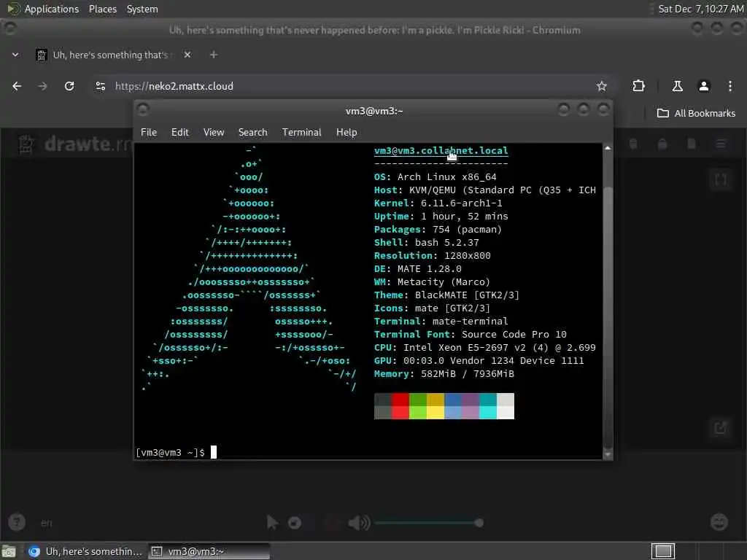Open Chromium three-dot menu
The height and width of the screenshot is (560, 747).
pos(730,86)
